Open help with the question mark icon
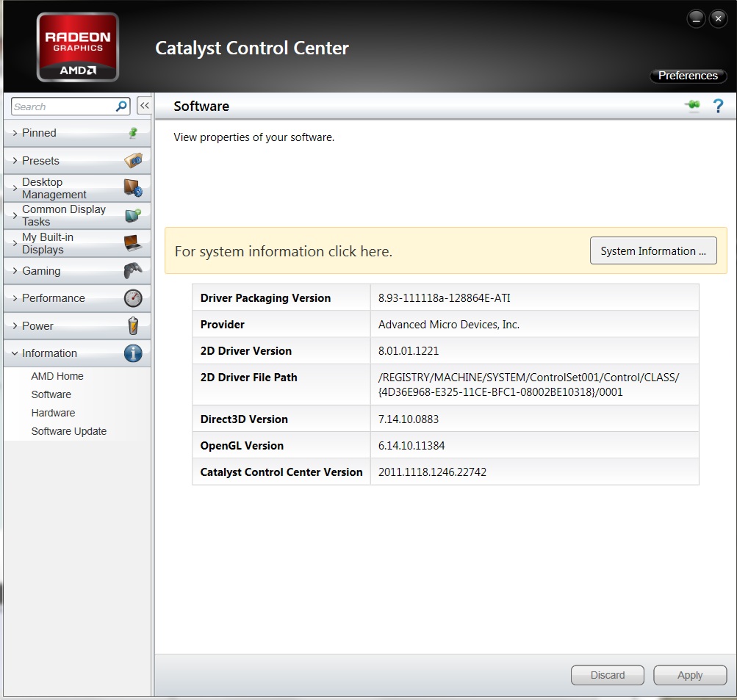This screenshot has height=700, width=737. 718,106
